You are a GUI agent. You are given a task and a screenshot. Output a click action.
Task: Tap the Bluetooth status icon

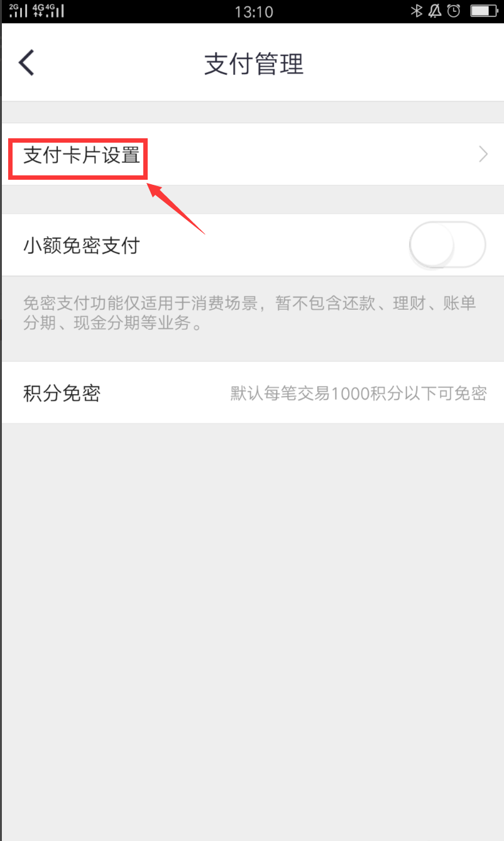pos(415,11)
